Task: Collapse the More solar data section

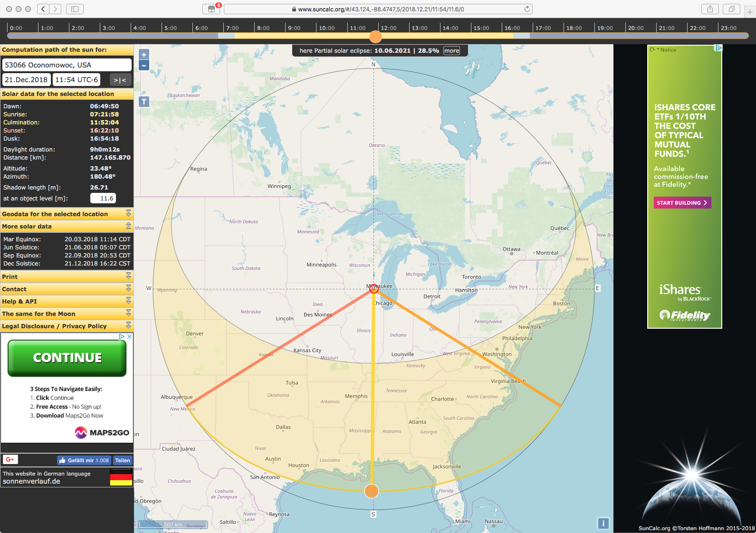Action: pos(67,226)
